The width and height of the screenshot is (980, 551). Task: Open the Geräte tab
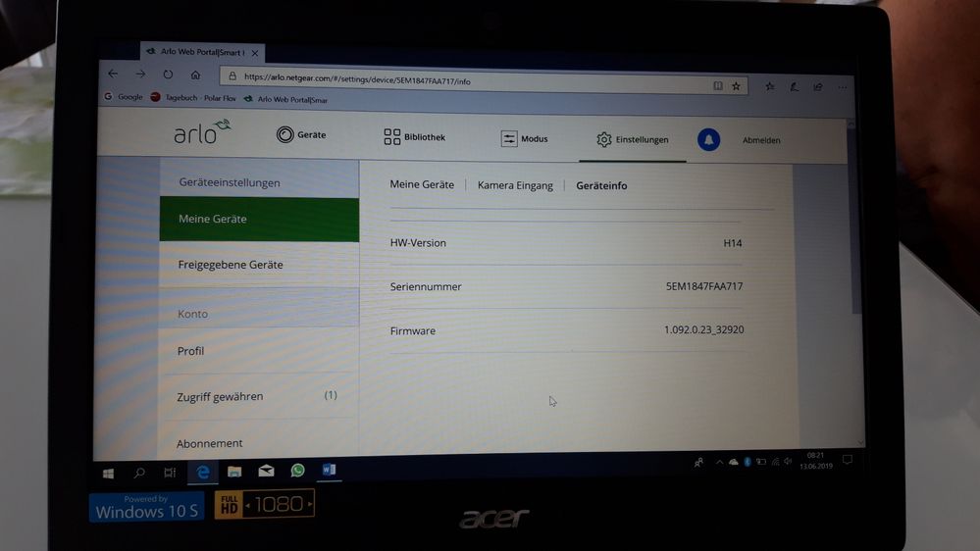coord(301,135)
